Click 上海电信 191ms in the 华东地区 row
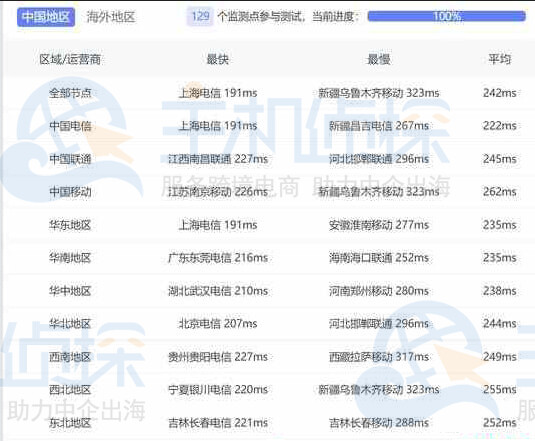Viewport: 535px width, 441px height. [x=218, y=225]
